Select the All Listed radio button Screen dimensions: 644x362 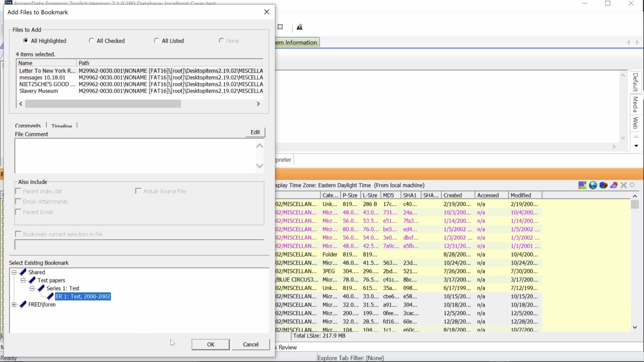[x=156, y=40]
